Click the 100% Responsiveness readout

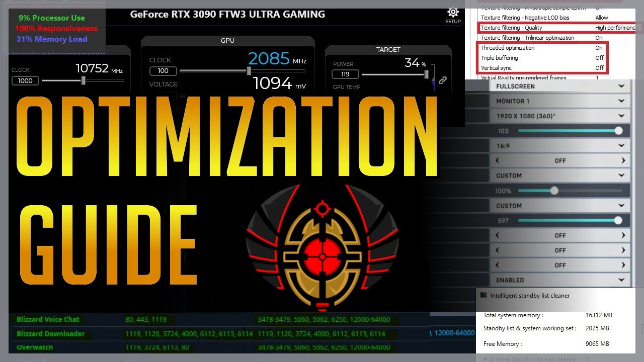point(56,29)
